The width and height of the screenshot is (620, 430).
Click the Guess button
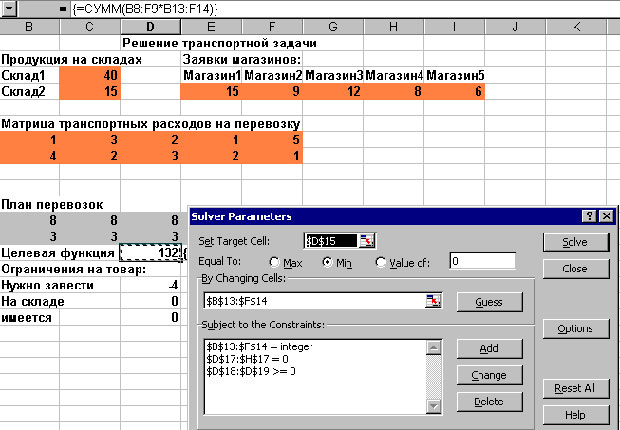pyautogui.click(x=489, y=302)
